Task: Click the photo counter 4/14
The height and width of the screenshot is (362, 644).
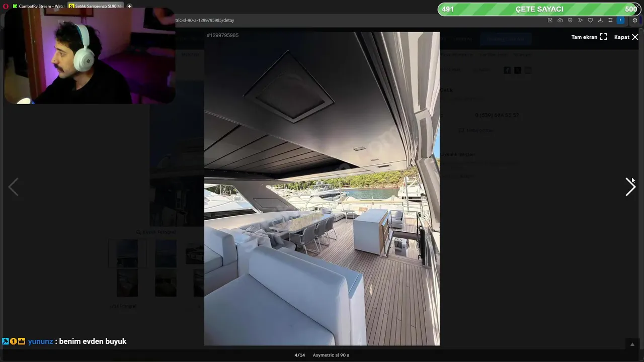Action: (x=299, y=355)
